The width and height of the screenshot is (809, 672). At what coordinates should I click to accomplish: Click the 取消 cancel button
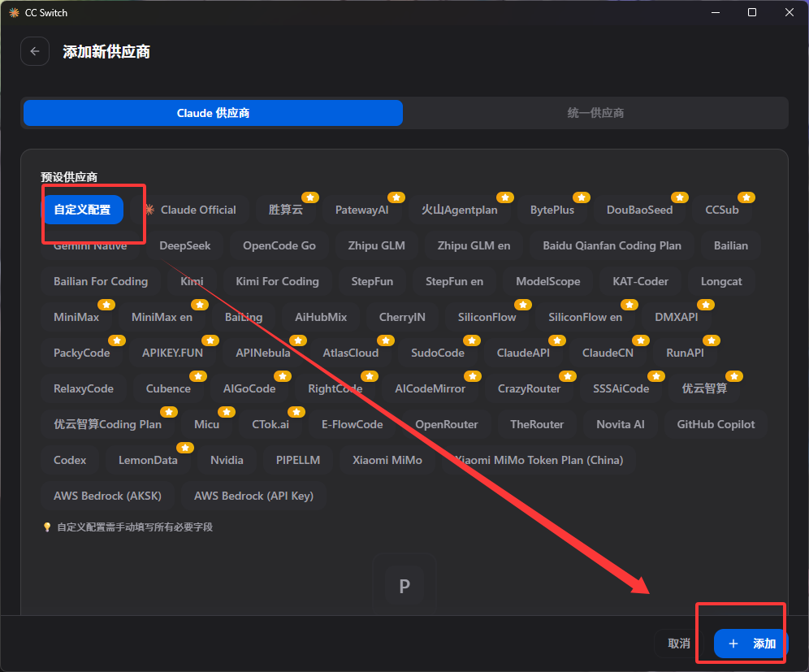point(679,644)
